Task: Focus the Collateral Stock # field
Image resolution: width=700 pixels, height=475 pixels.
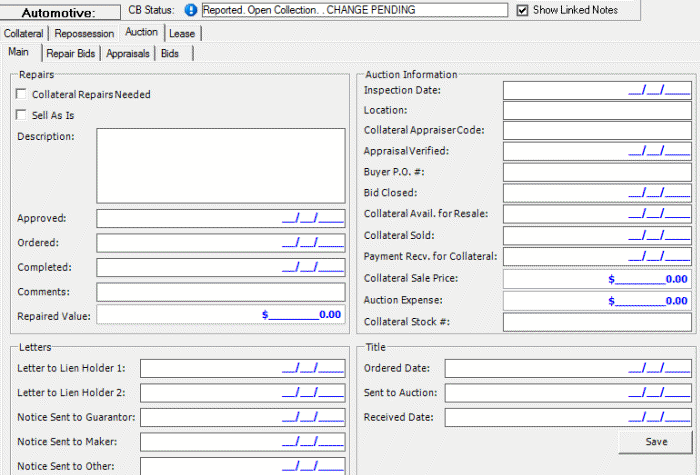Action: pyautogui.click(x=597, y=322)
